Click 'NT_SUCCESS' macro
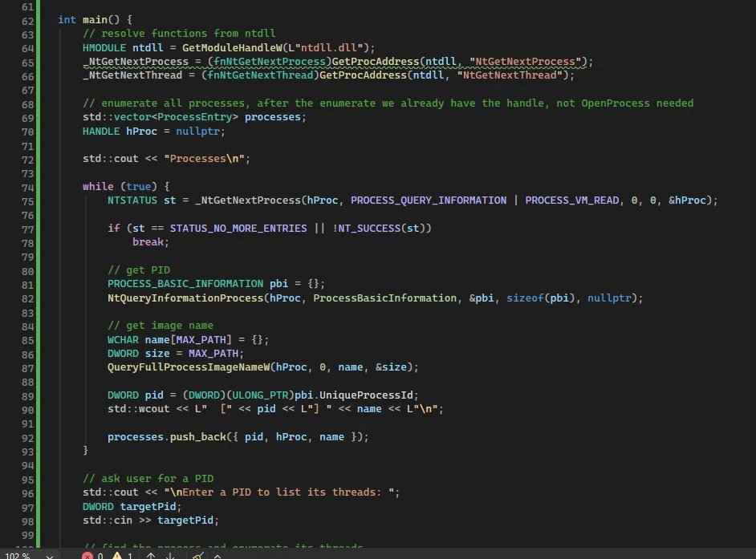756x559 pixels. point(369,229)
